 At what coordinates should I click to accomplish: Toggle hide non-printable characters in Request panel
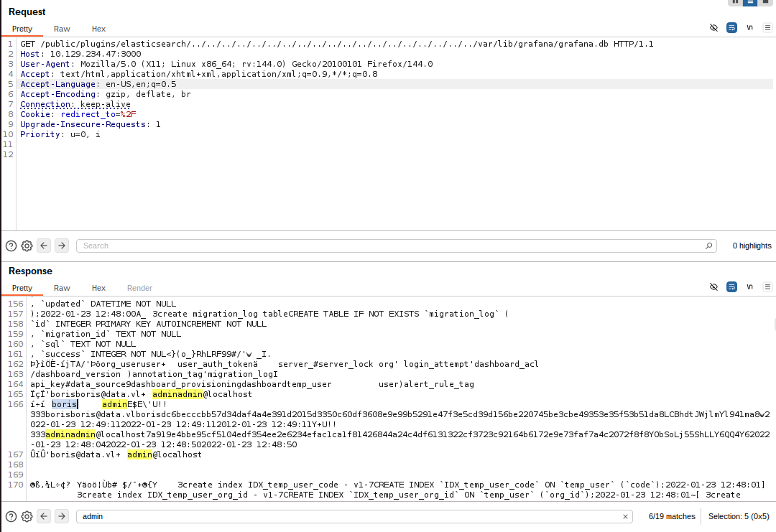click(x=713, y=28)
